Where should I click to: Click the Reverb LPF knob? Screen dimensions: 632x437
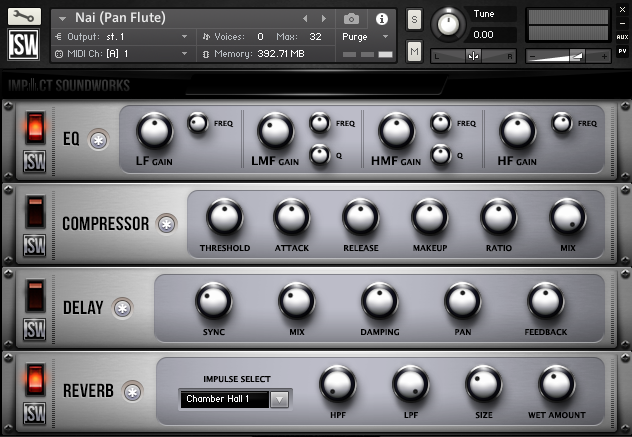[411, 384]
